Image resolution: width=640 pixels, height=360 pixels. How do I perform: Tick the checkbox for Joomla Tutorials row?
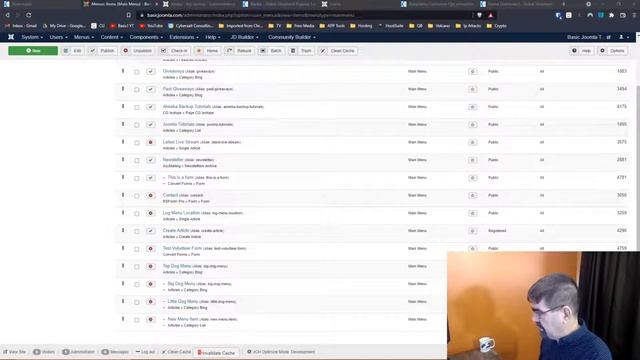tap(137, 125)
